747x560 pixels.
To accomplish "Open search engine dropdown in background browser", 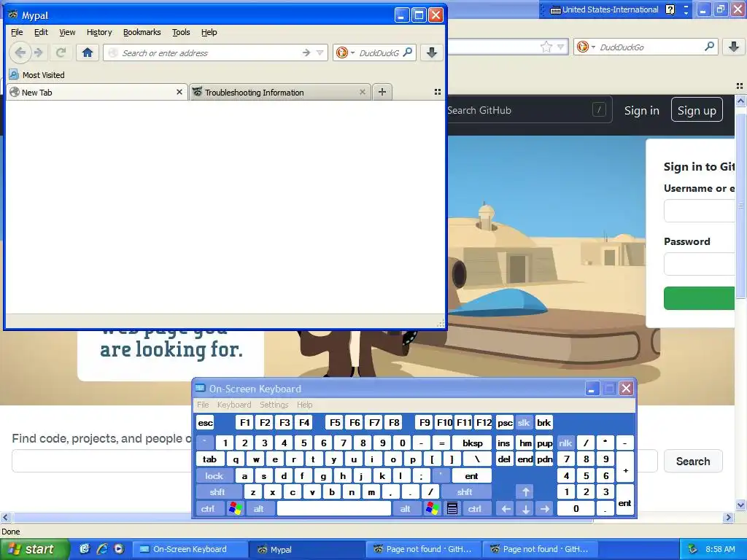I will point(594,47).
